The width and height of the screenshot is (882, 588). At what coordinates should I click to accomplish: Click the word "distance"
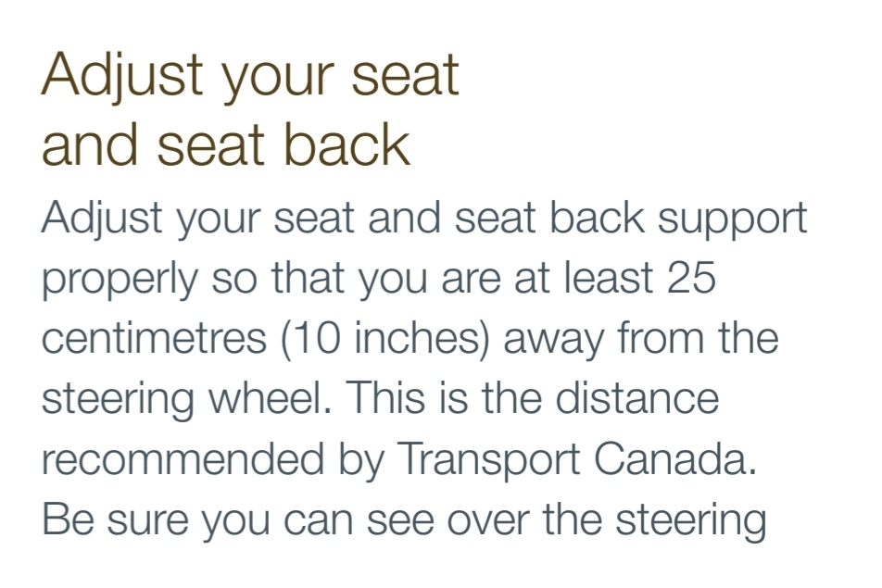point(637,398)
